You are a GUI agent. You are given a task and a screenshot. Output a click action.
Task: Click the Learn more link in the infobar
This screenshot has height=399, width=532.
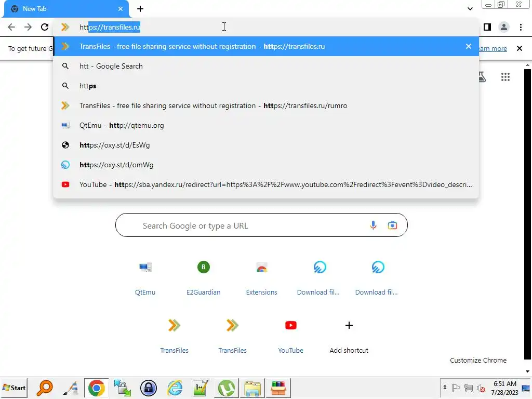pos(493,48)
